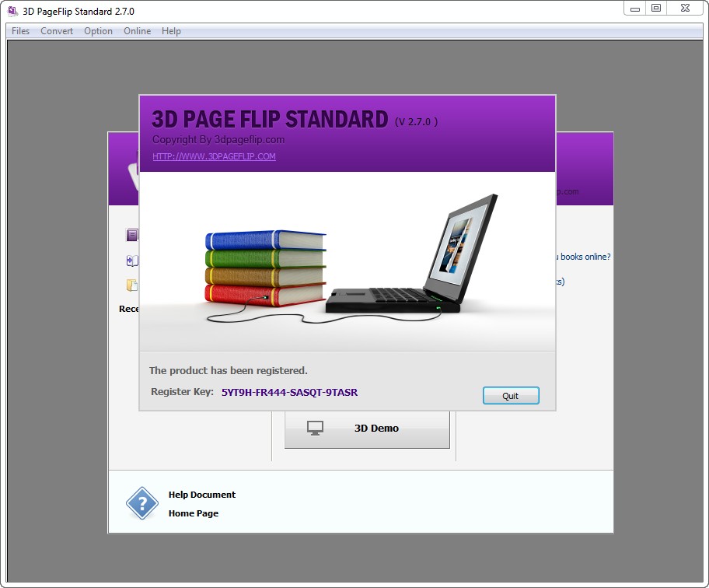709x588 pixels.
Task: Open the Convert menu
Action: point(57,31)
